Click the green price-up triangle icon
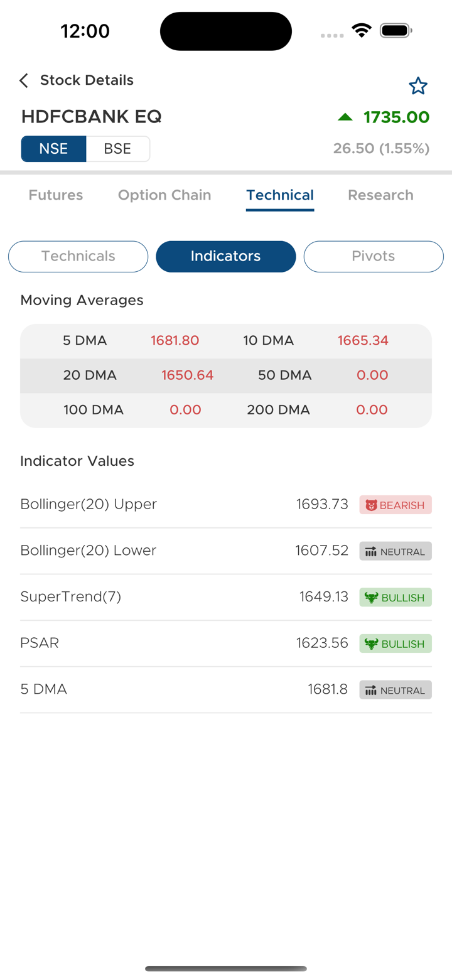This screenshot has width=452, height=980. [x=345, y=117]
